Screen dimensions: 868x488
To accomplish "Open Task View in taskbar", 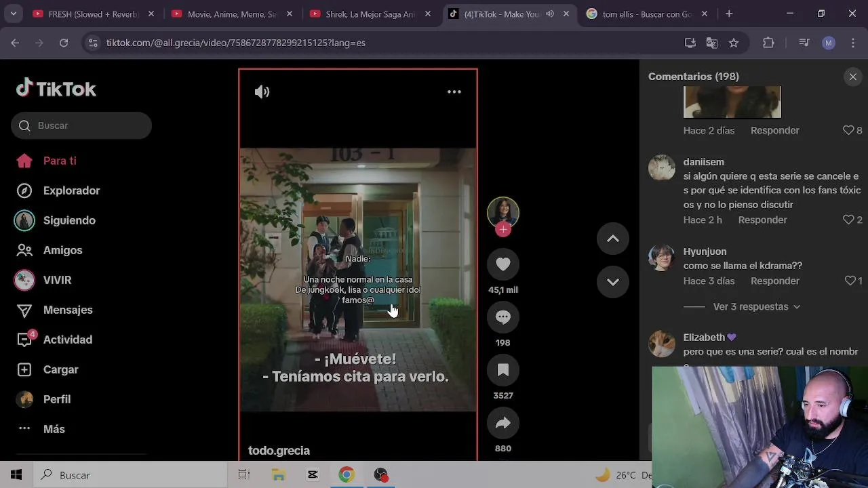I will [x=244, y=475].
